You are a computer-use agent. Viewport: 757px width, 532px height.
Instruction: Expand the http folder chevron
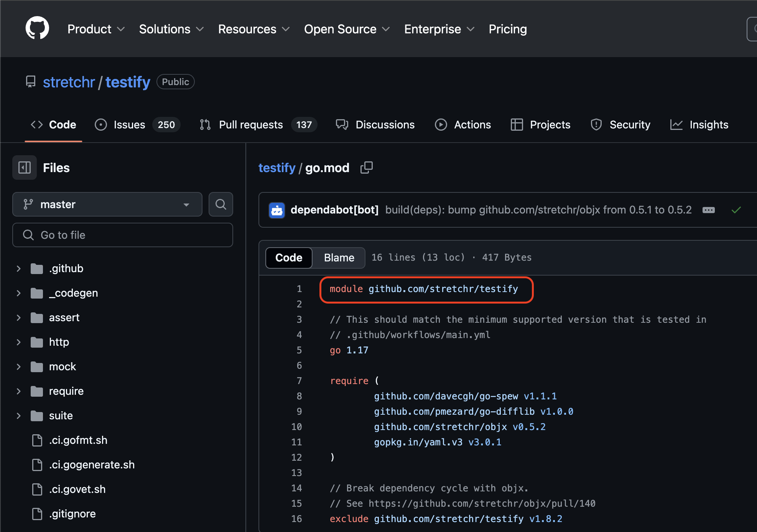18,342
